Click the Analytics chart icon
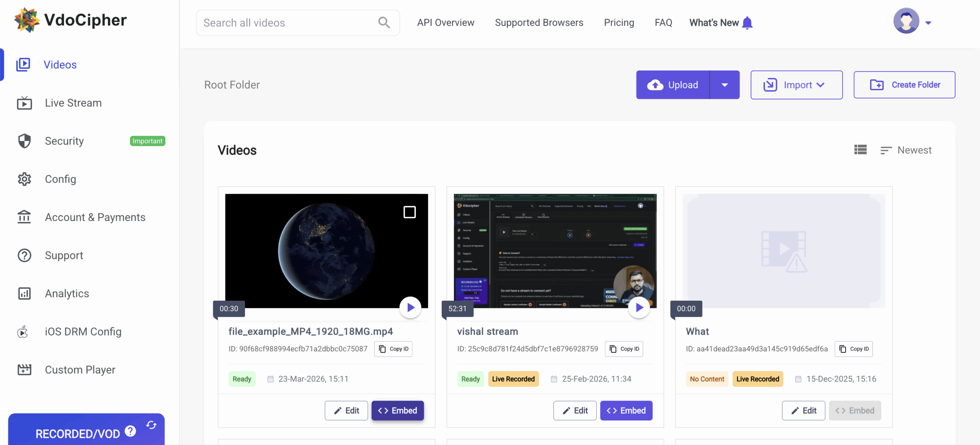 (24, 293)
